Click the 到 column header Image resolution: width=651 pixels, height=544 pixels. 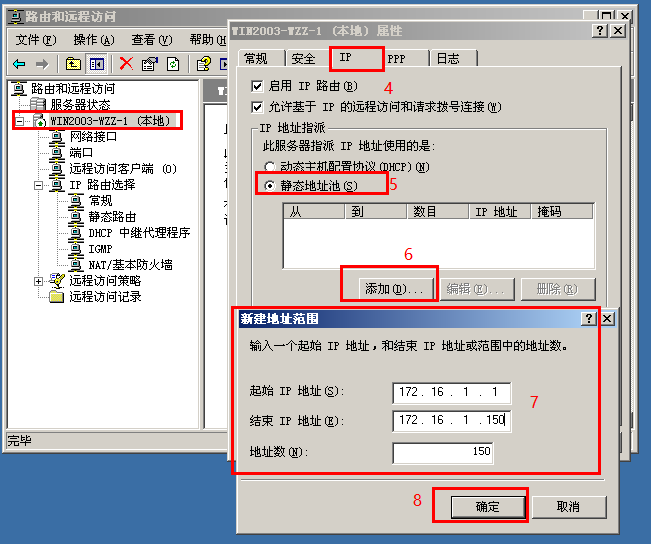point(375,211)
